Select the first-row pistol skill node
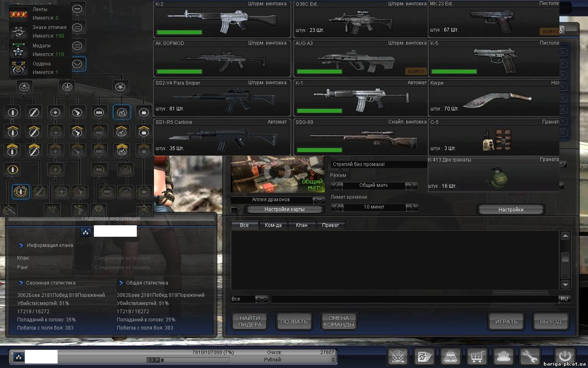 coord(77,112)
